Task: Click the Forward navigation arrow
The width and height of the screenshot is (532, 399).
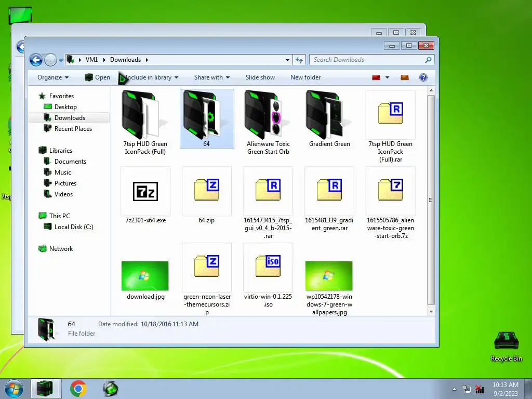Action: 50,60
